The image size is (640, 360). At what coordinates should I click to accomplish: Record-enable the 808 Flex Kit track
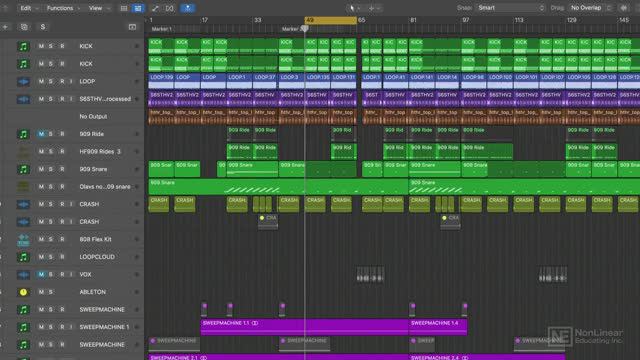click(62, 240)
